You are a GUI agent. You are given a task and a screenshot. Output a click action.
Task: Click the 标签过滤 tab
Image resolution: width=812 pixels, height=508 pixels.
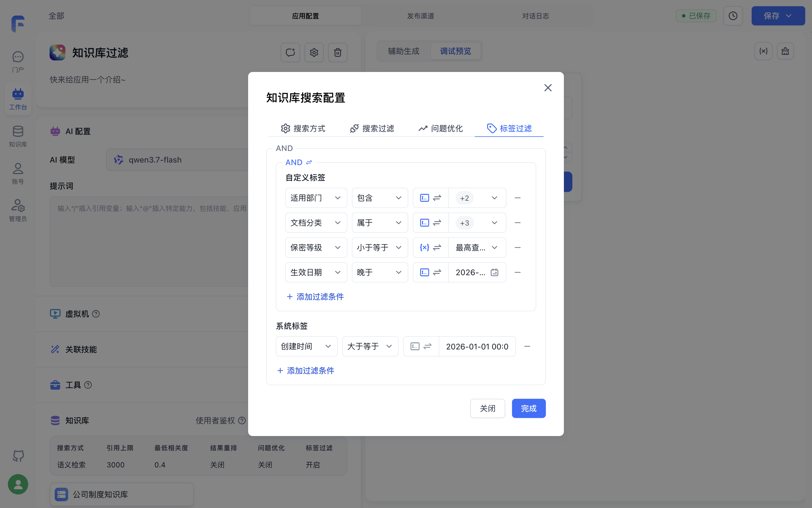coord(509,128)
